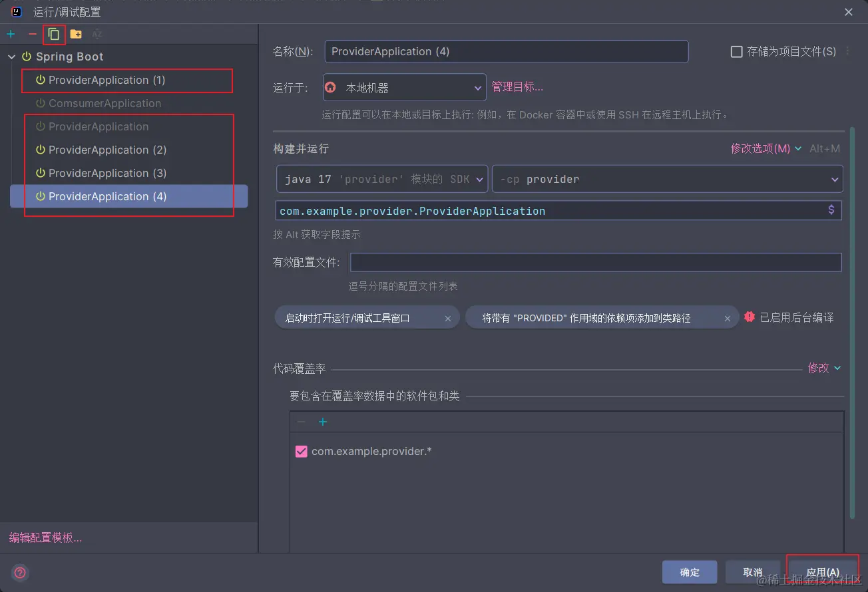This screenshot has height=592, width=868.
Task: Click the Spring Boot power icon
Action: point(27,57)
